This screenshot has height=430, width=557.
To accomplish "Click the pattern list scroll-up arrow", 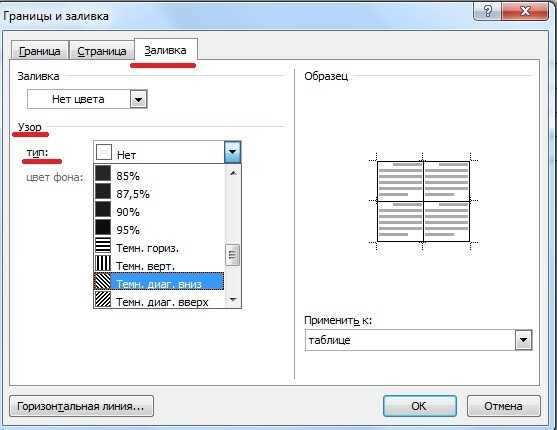I will (233, 173).
